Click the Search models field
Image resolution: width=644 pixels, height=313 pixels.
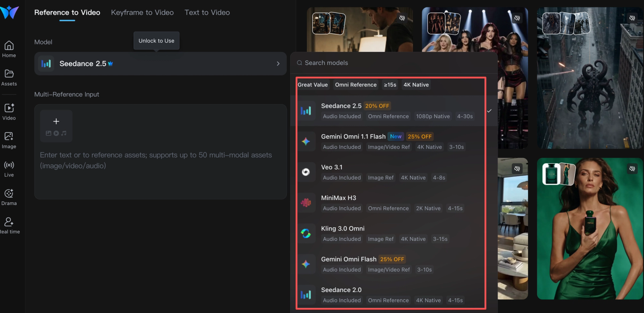(394, 63)
